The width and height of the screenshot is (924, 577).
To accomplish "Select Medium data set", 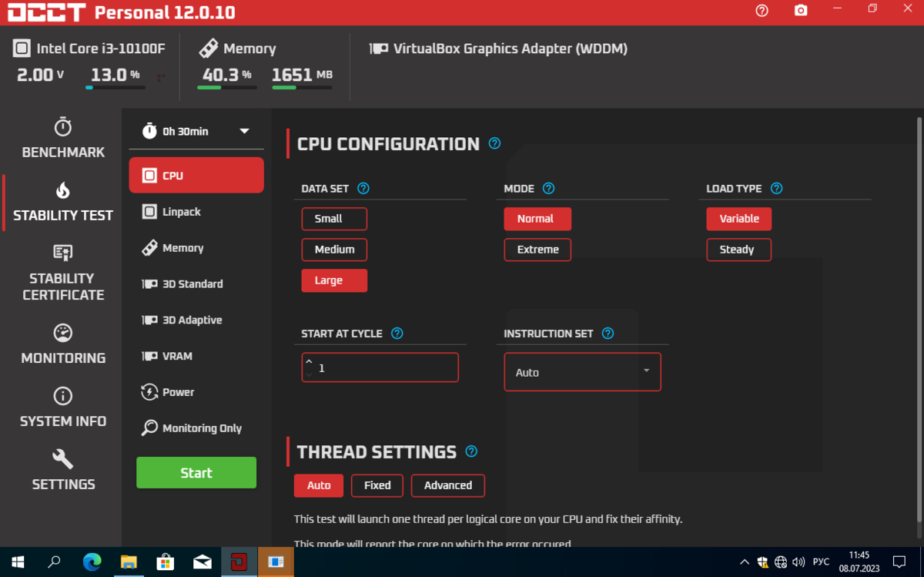I will pyautogui.click(x=334, y=250).
